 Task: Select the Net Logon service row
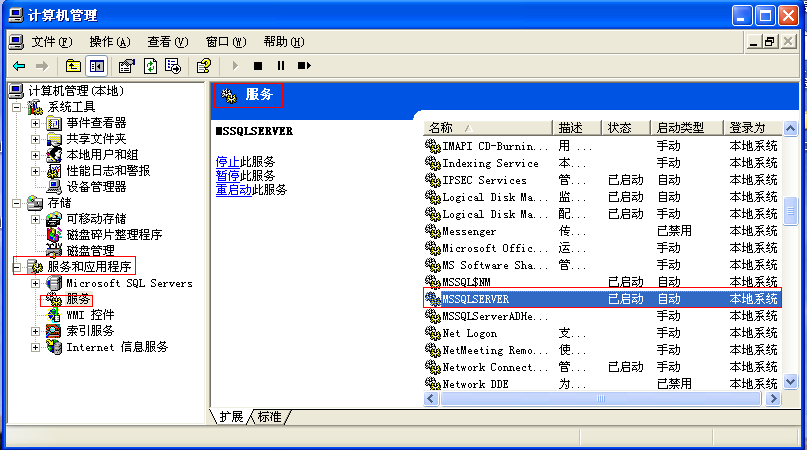[603, 333]
